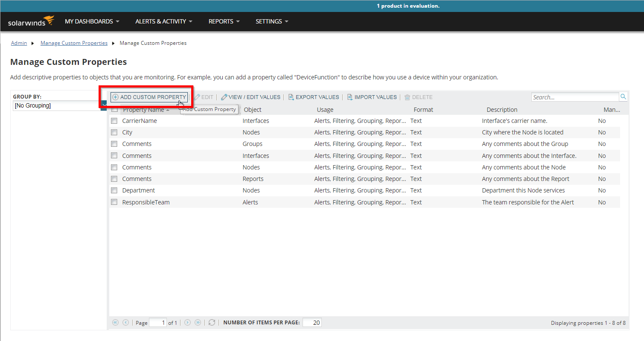Click the ResponsibleTeam property name
644x341 pixels.
146,202
